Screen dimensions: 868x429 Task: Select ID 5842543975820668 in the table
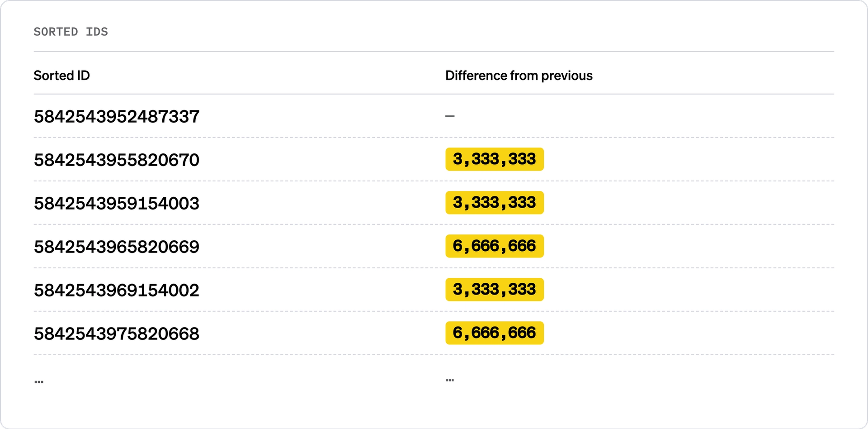tap(117, 334)
